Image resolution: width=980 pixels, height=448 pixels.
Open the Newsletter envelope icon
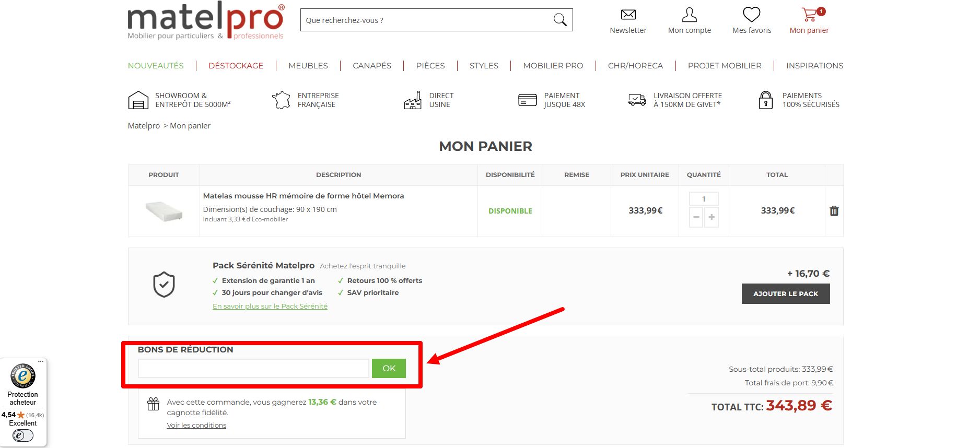[628, 15]
